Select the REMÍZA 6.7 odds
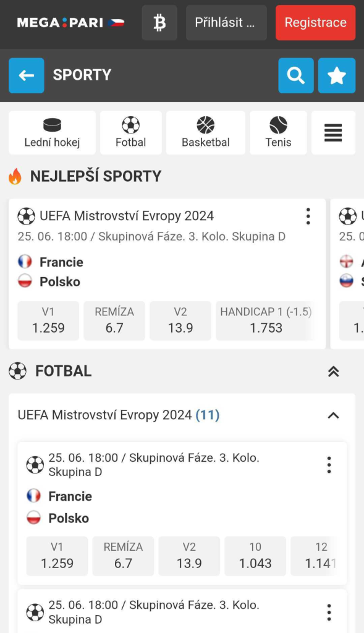 pos(114,320)
